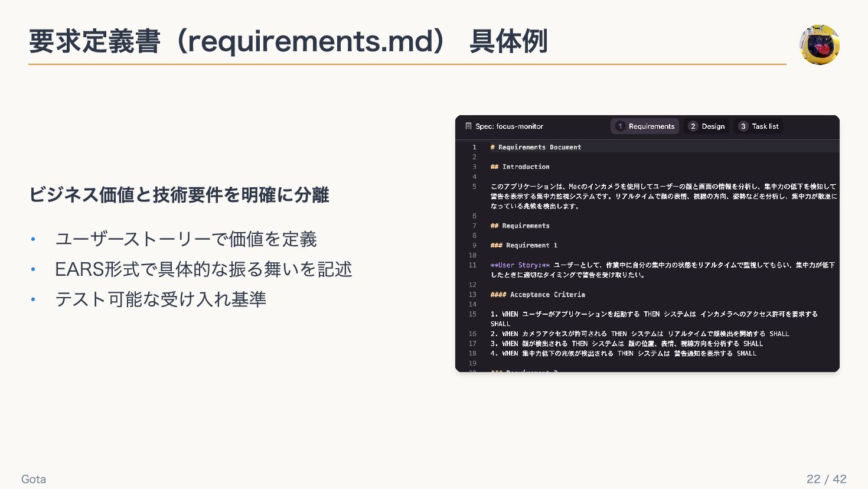The image size is (868, 489).
Task: Click bullet 'テスト可能な受け入れ基準'
Action: pyautogui.click(x=161, y=299)
